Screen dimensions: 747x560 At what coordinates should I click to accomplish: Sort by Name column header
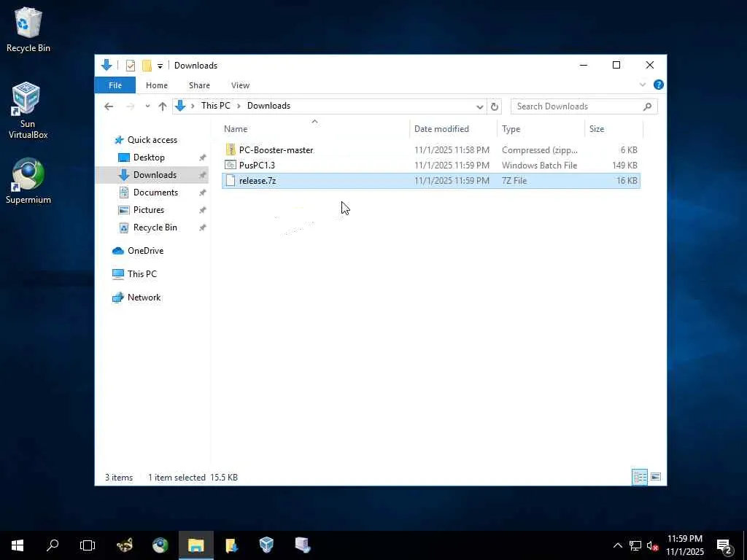236,129
